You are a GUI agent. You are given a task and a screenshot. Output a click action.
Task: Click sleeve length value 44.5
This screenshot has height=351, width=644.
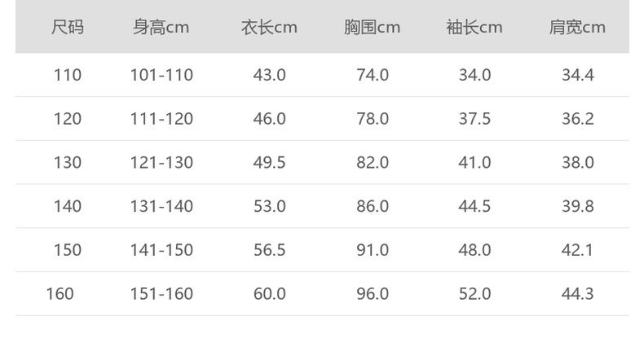[x=474, y=206]
